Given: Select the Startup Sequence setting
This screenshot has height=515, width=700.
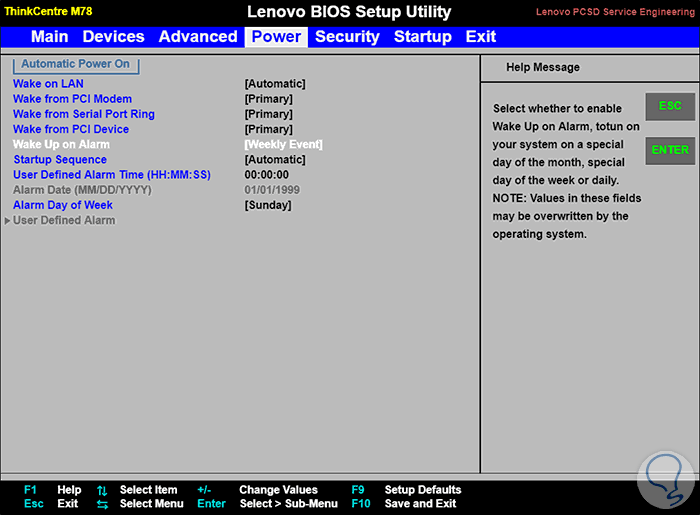Looking at the screenshot, I should coord(60,160).
